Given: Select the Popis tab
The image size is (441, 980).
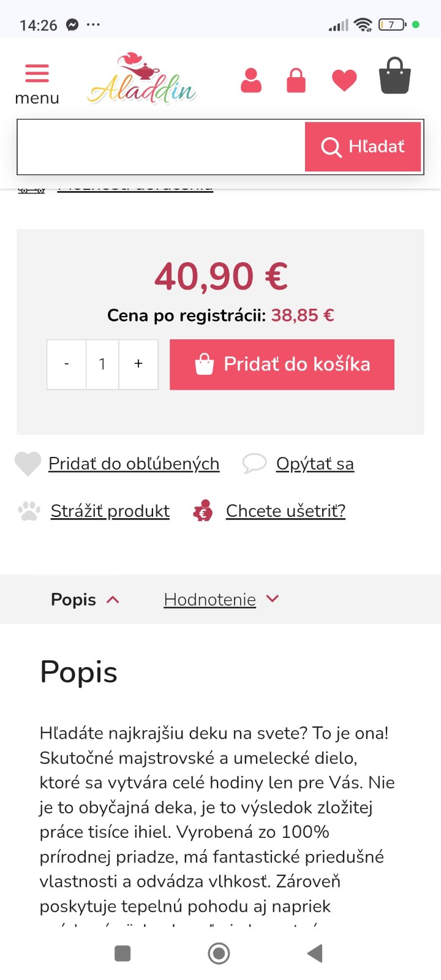Looking at the screenshot, I should click(73, 600).
